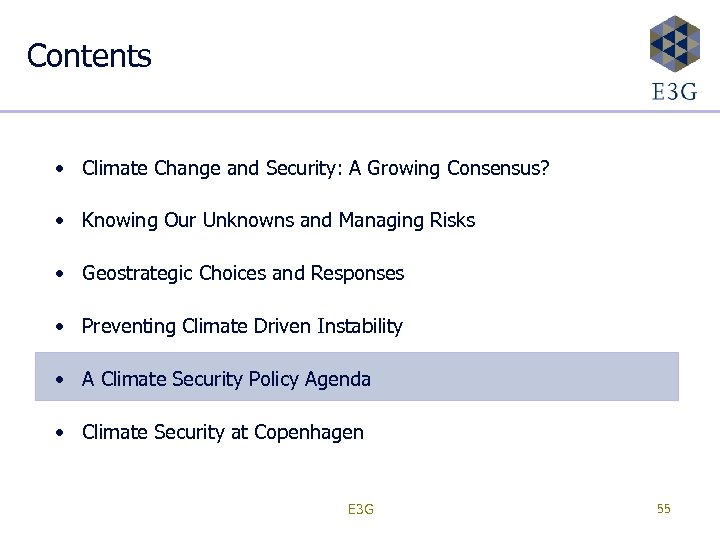Click bullet dot before 'A Climate Security Policy Agenda'
Screen dimensions: 720x540
click(62, 380)
